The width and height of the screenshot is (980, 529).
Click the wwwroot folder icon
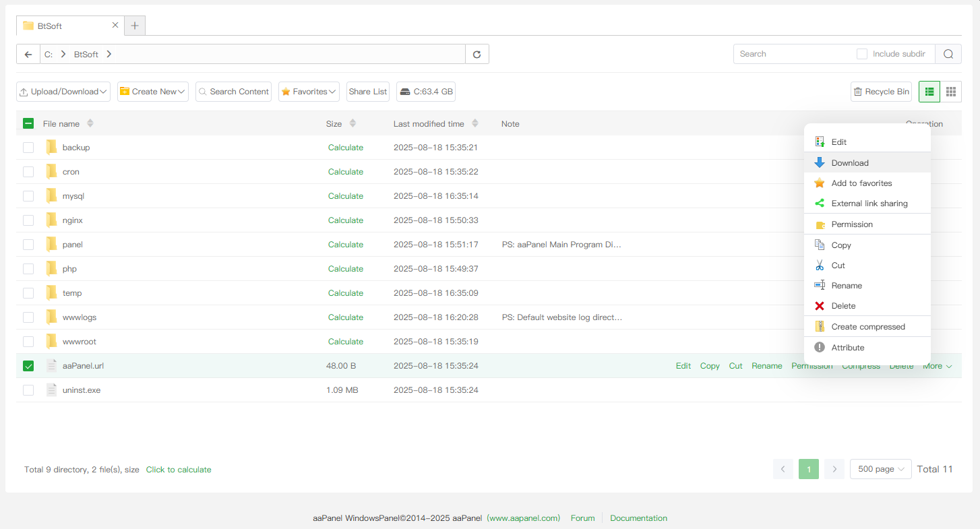pyautogui.click(x=52, y=342)
